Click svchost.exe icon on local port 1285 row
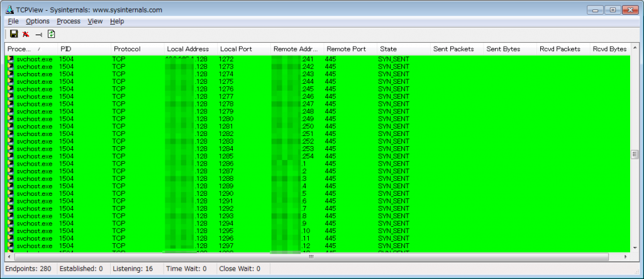This screenshot has width=644, height=279. point(11,156)
